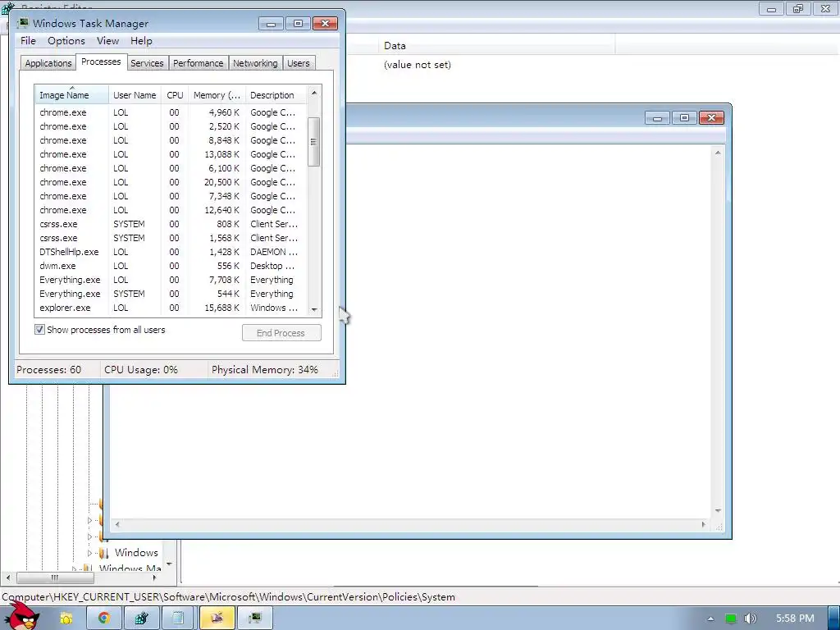Click the process list scrollbar thumb
The image size is (840, 630).
click(314, 142)
